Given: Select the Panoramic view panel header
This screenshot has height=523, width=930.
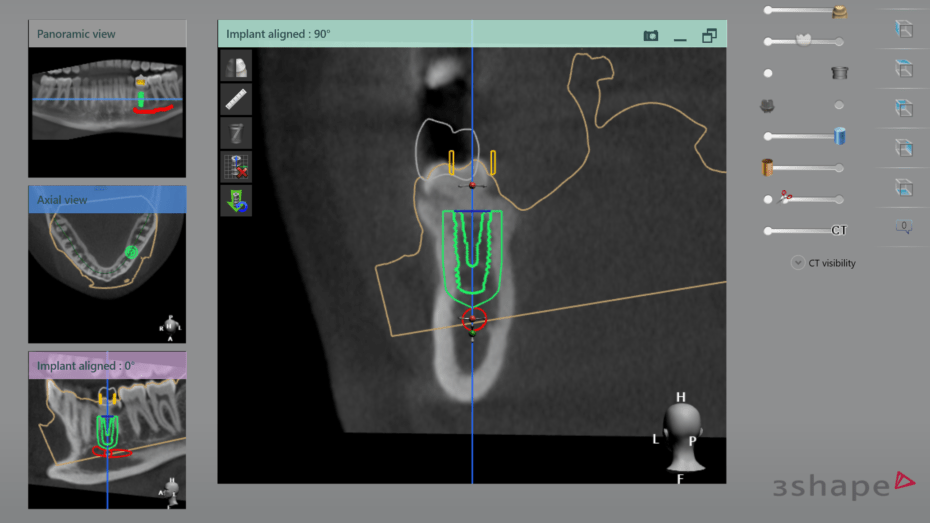Looking at the screenshot, I should click(107, 34).
